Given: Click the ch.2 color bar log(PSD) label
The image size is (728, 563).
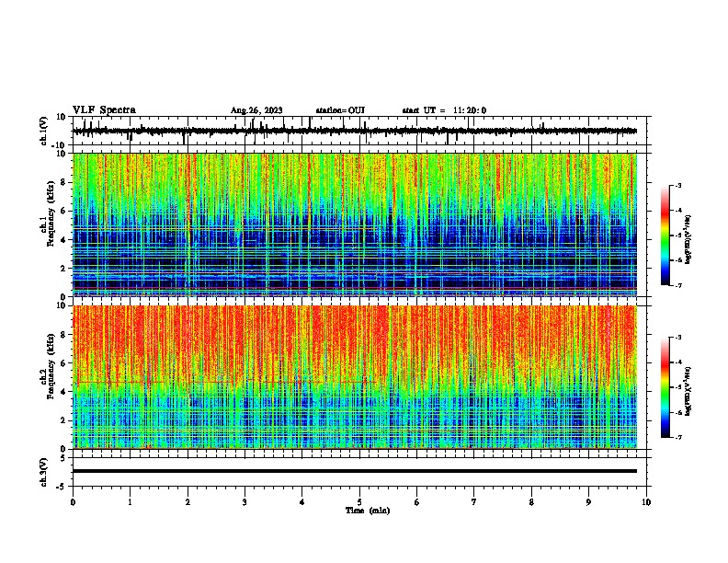Looking at the screenshot, I should [x=688, y=392].
